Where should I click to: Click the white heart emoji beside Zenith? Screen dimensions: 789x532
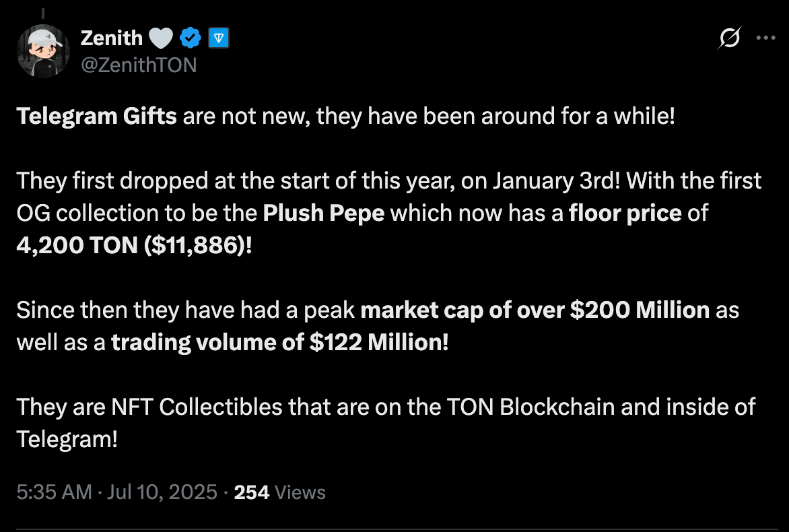pyautogui.click(x=161, y=38)
